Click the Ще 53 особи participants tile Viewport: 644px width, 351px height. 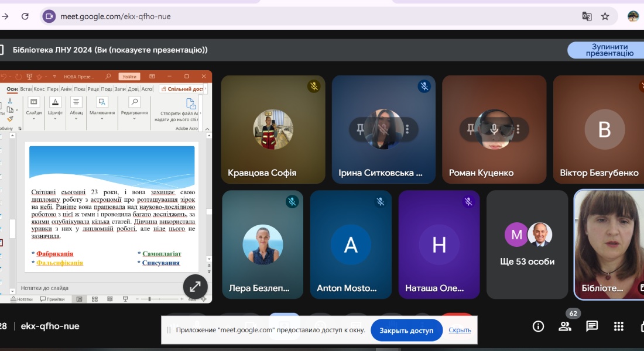pyautogui.click(x=527, y=244)
